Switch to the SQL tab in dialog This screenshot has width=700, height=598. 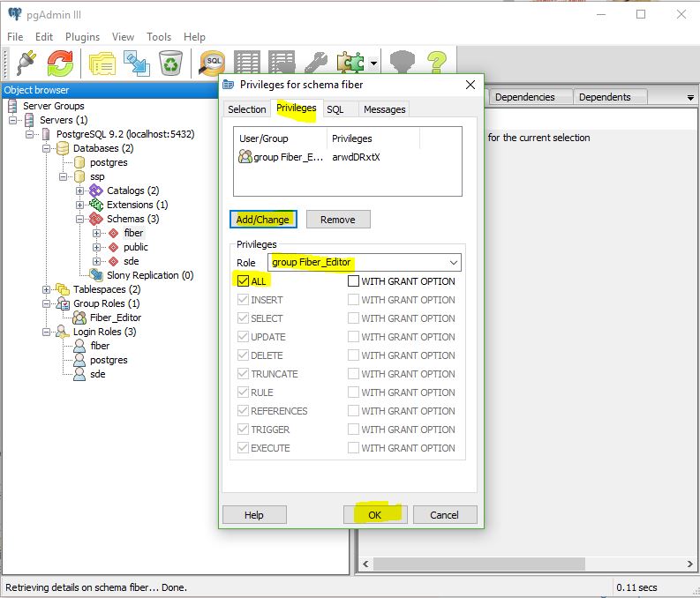(335, 109)
